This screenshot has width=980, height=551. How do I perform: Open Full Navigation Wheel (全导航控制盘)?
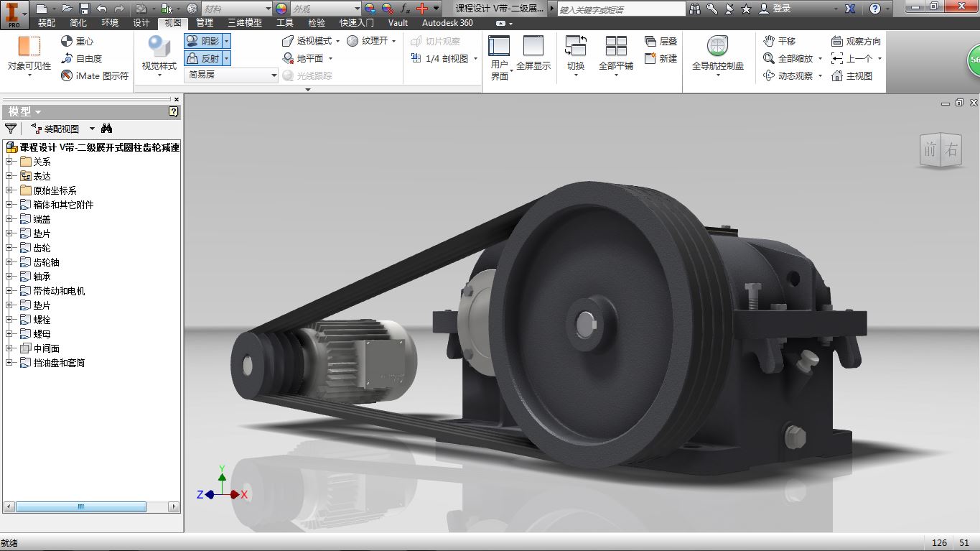pyautogui.click(x=718, y=55)
